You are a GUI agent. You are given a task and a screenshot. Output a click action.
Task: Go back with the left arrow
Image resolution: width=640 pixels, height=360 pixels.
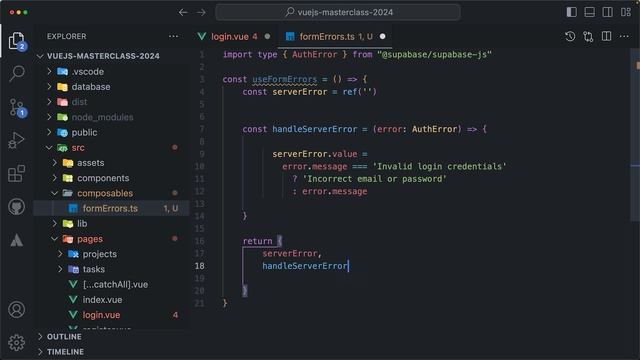[183, 12]
